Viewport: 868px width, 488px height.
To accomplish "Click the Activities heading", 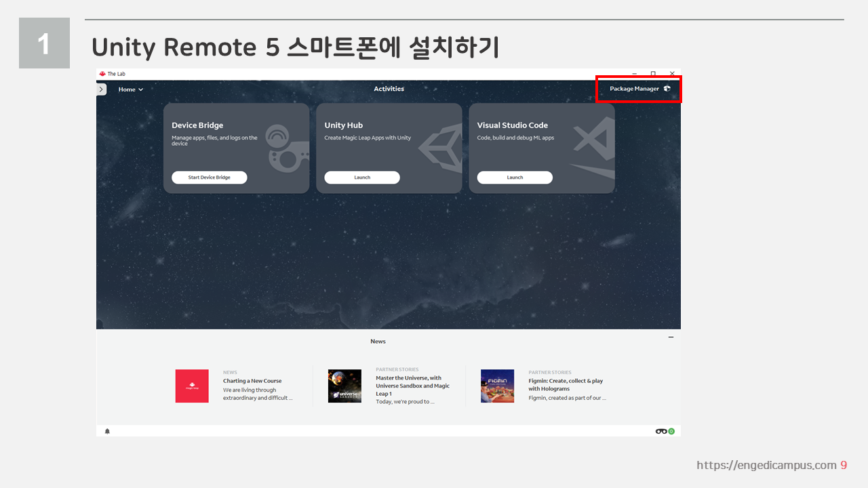I will tap(389, 89).
